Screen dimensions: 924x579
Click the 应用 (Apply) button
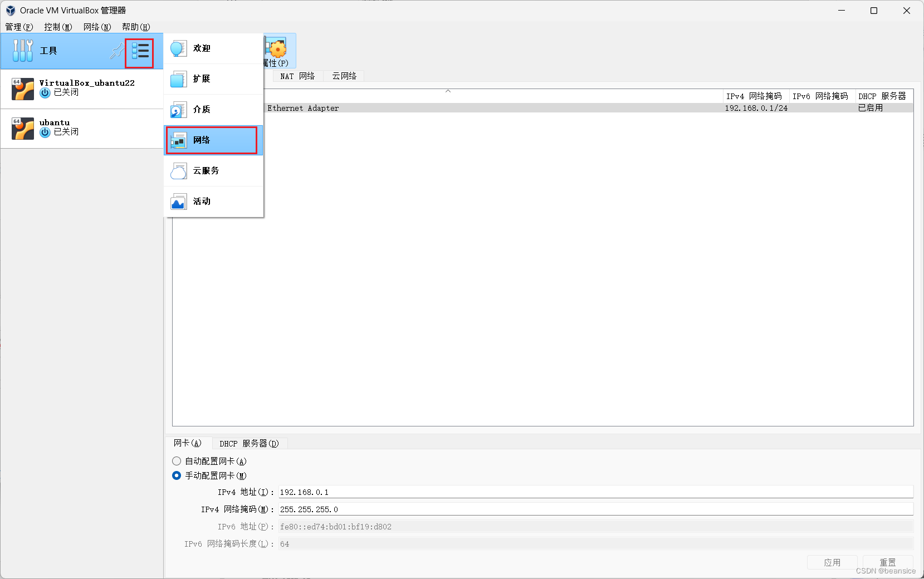pos(832,562)
